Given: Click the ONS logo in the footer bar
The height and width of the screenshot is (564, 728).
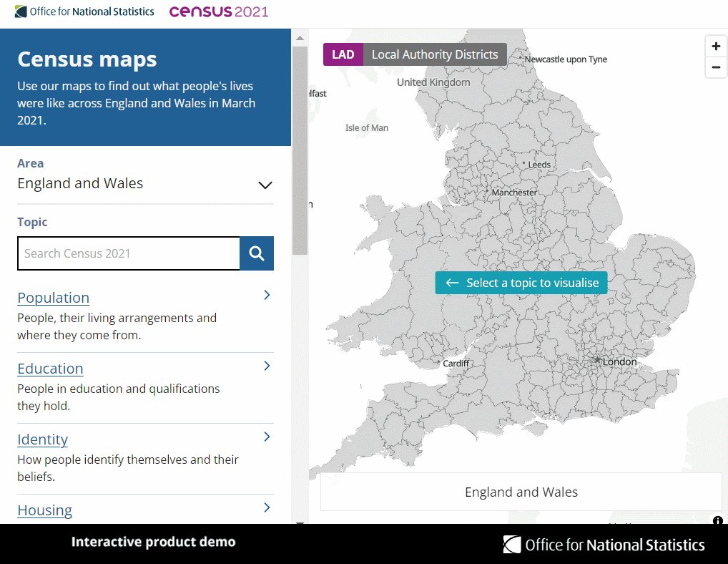Looking at the screenshot, I should (x=605, y=545).
